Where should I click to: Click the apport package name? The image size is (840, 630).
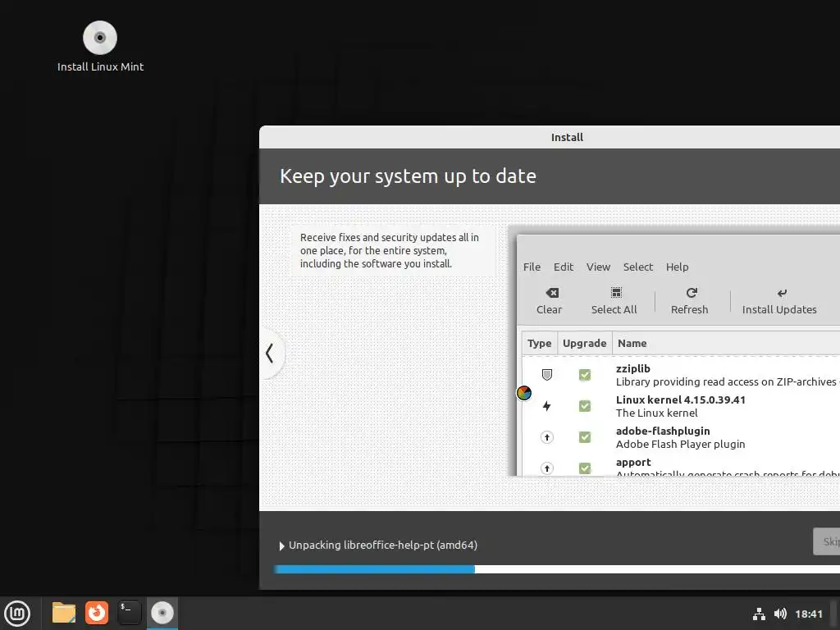tap(633, 463)
